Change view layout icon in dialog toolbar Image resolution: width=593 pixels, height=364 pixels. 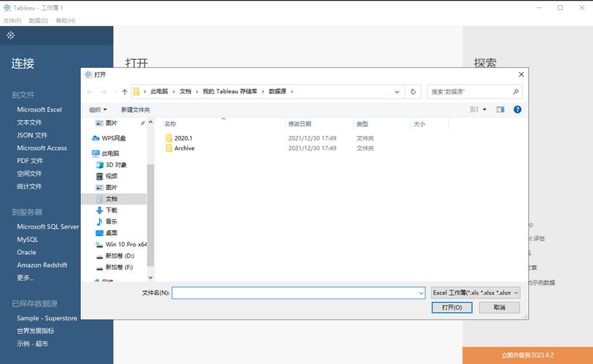[x=474, y=110]
